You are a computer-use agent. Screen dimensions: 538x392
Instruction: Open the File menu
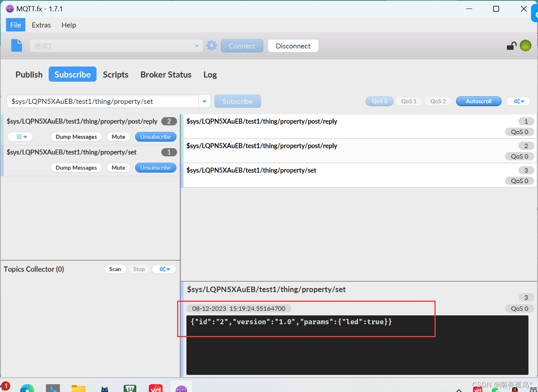[x=16, y=25]
